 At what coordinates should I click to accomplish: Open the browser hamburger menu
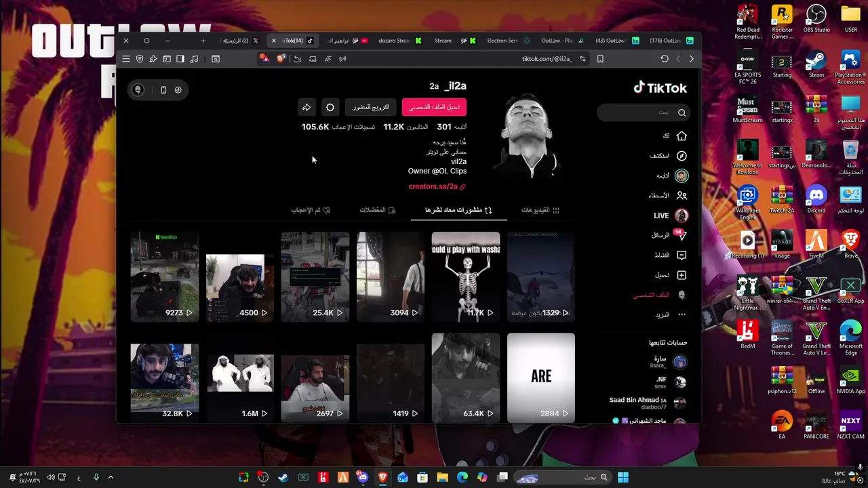(x=126, y=59)
